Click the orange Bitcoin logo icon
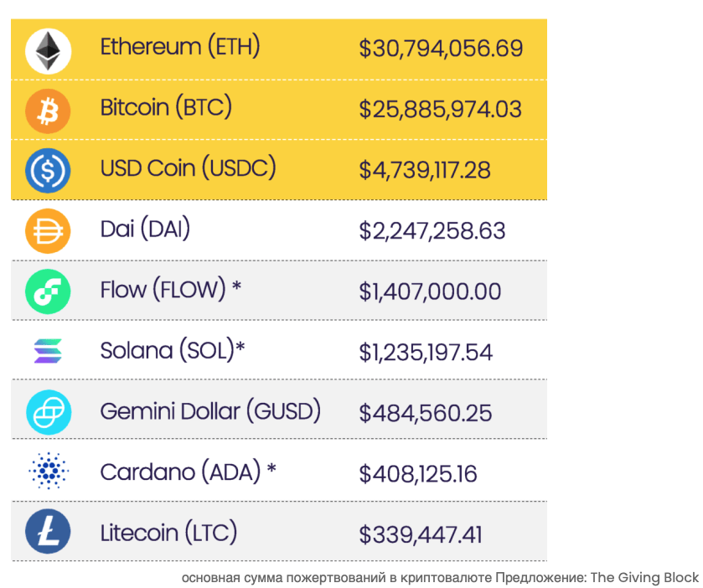 pyautogui.click(x=48, y=111)
